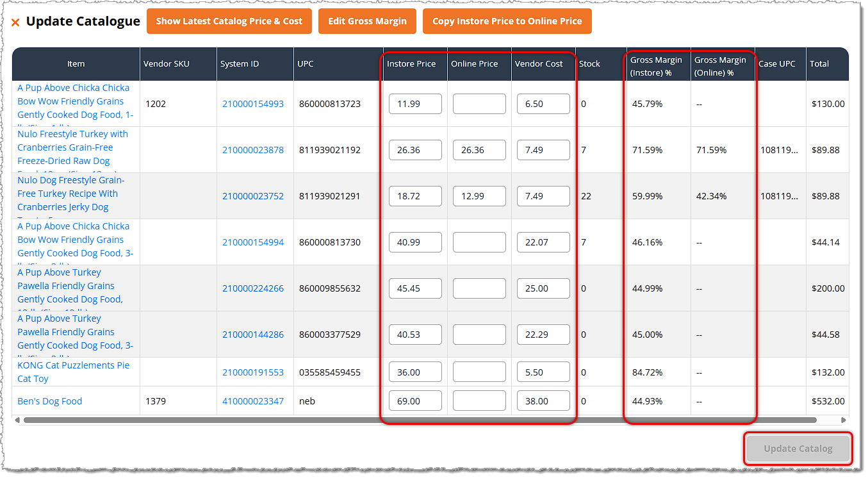868x480 pixels.
Task: Open the KONG Cat Puzzlements Pie Cat Toy item
Action: click(73, 372)
